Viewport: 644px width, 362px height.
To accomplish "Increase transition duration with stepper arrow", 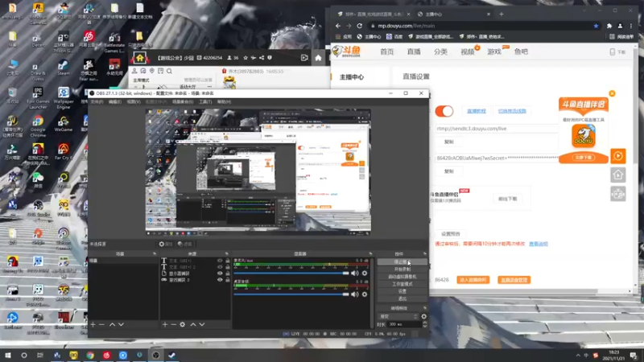I will tap(425, 323).
